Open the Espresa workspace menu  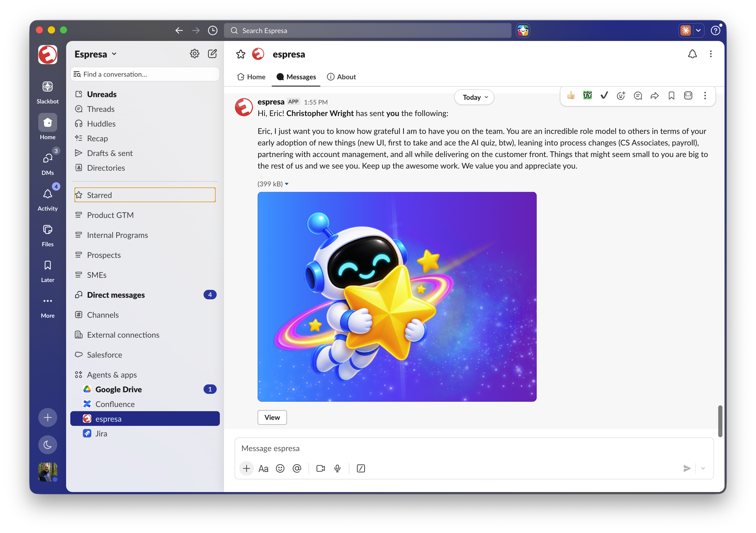[95, 54]
